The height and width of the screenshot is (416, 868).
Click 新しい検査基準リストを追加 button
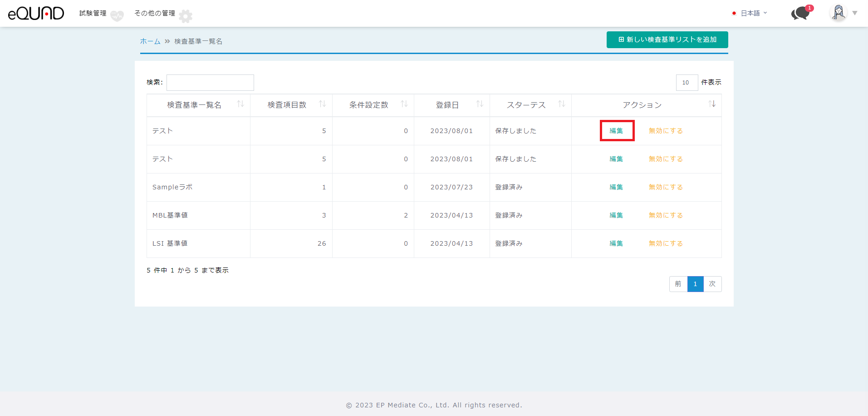click(667, 40)
